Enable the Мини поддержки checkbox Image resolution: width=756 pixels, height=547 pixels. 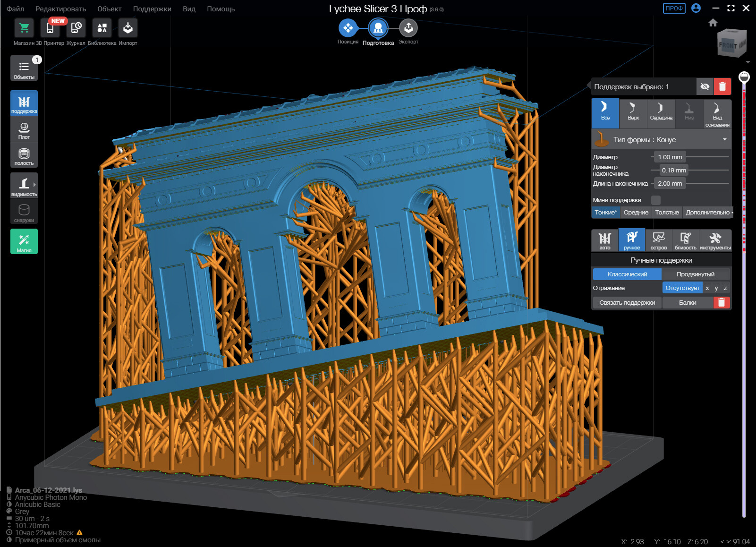pyautogui.click(x=655, y=200)
